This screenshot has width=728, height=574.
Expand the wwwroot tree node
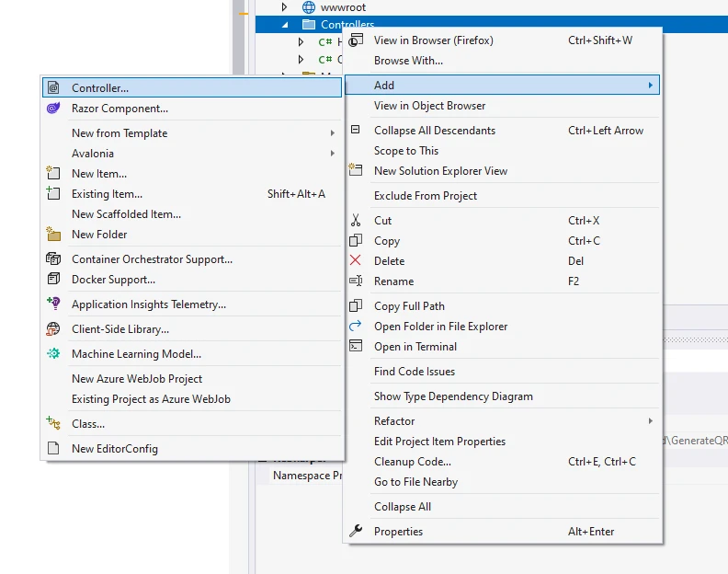point(285,7)
